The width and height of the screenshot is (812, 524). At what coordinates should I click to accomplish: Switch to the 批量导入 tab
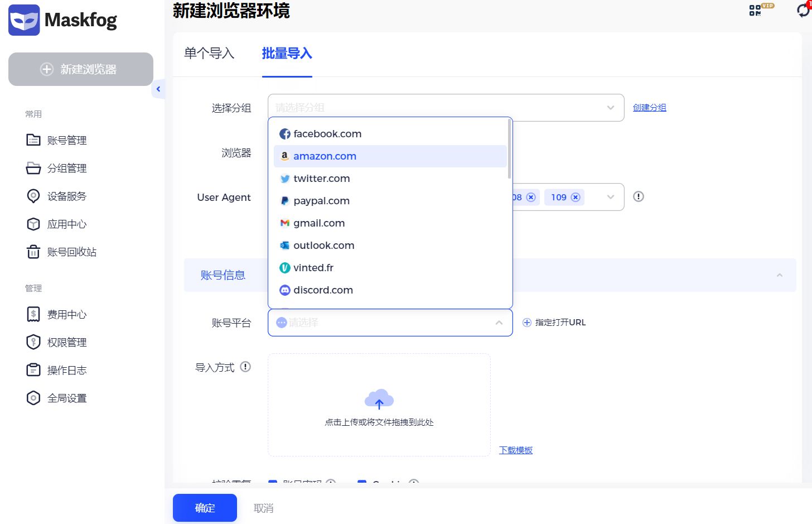(287, 53)
